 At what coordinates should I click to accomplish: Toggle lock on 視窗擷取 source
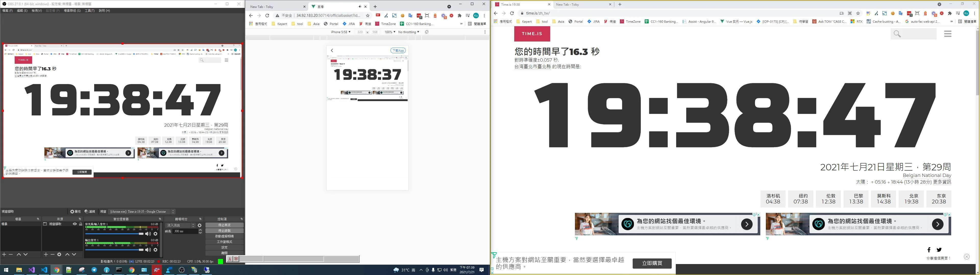click(x=80, y=224)
